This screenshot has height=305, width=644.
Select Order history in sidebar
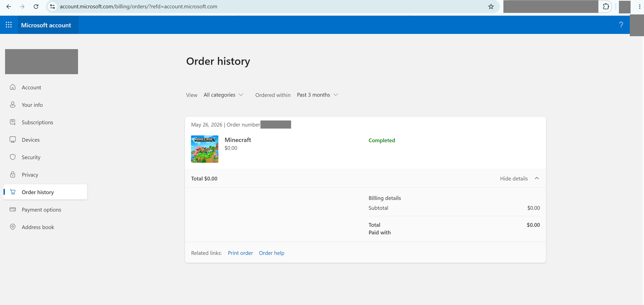(x=45, y=192)
